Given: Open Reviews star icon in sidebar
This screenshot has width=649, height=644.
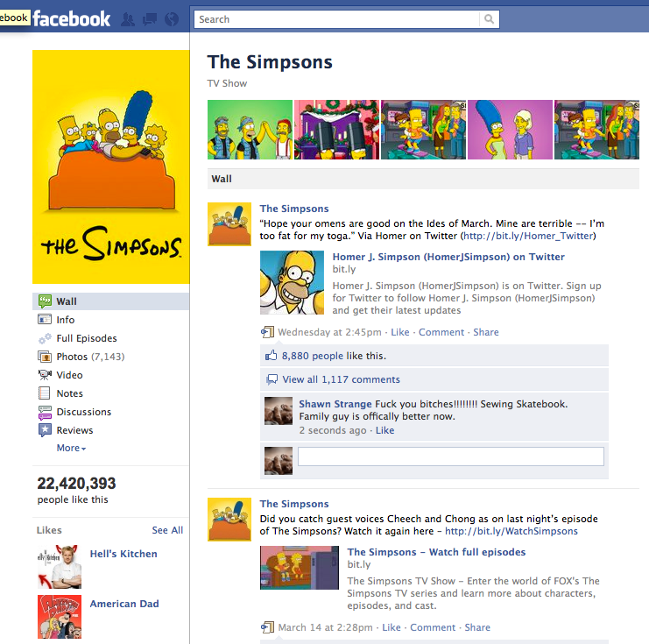Looking at the screenshot, I should (45, 430).
